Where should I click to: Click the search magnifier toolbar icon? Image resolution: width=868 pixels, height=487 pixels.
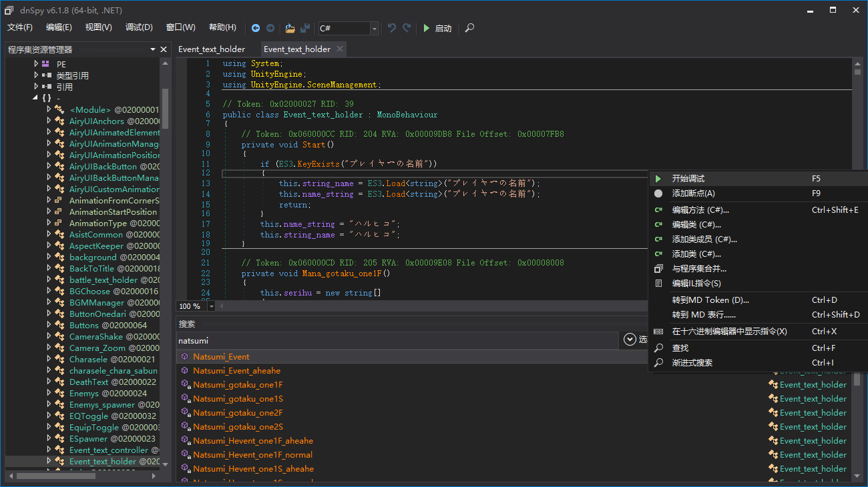click(470, 28)
